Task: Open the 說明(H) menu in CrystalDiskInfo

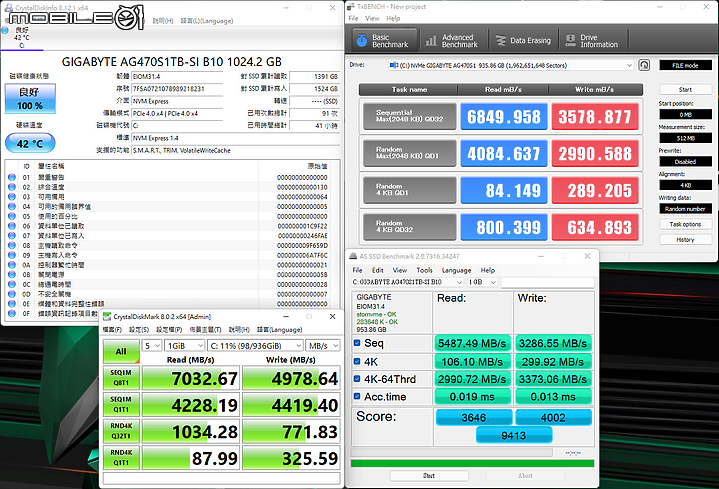Action: tap(163, 21)
